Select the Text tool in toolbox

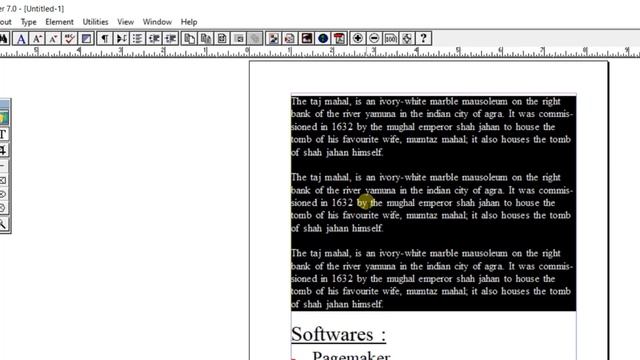tap(4, 134)
